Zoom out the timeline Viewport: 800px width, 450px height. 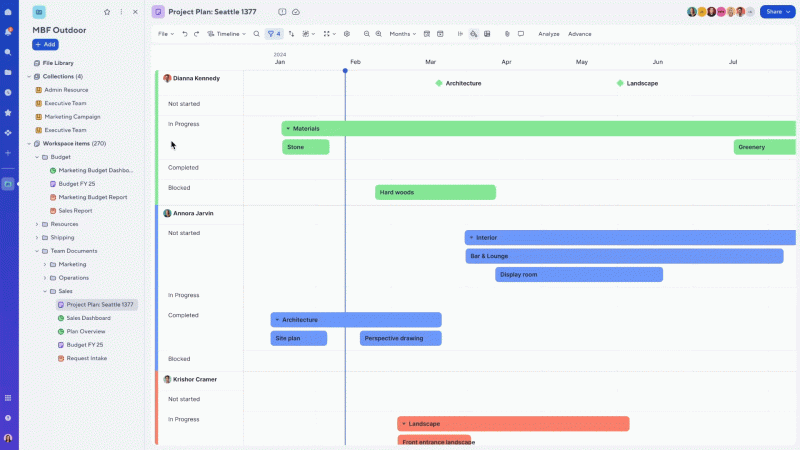[x=366, y=34]
